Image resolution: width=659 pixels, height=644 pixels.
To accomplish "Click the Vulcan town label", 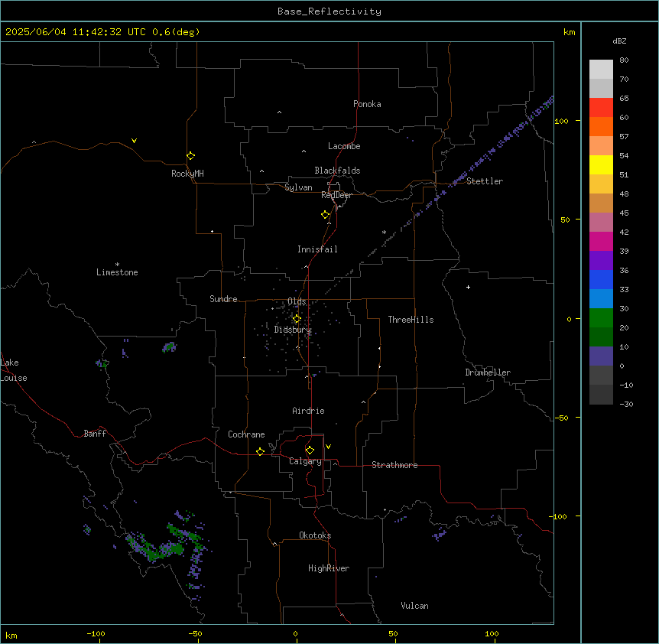I will tap(414, 606).
